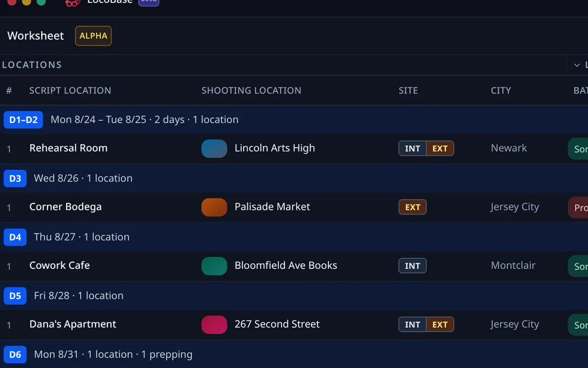Select the Dana's Apartment script location

tap(73, 324)
